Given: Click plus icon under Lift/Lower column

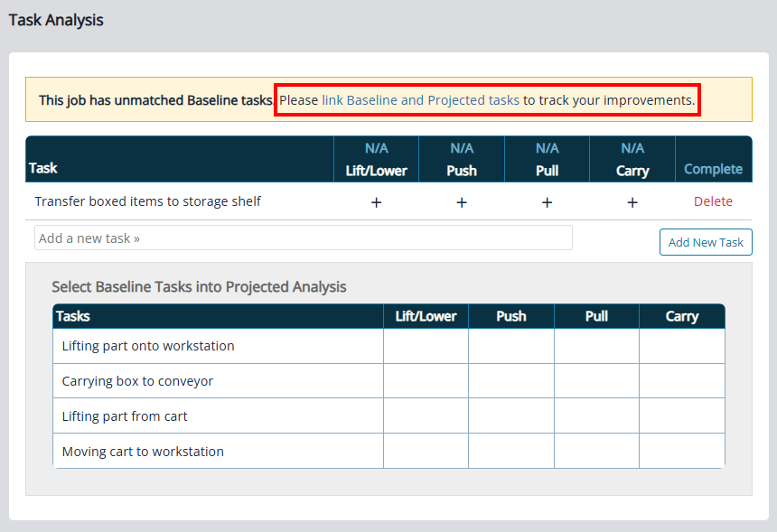Looking at the screenshot, I should (377, 202).
